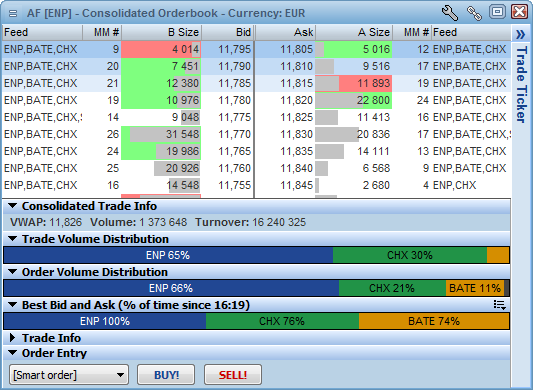
Task: Click bid price 11,790
Action: coord(235,66)
